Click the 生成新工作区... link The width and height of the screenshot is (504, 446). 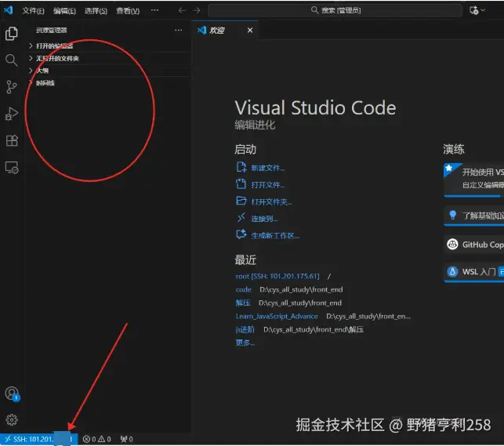pos(275,235)
